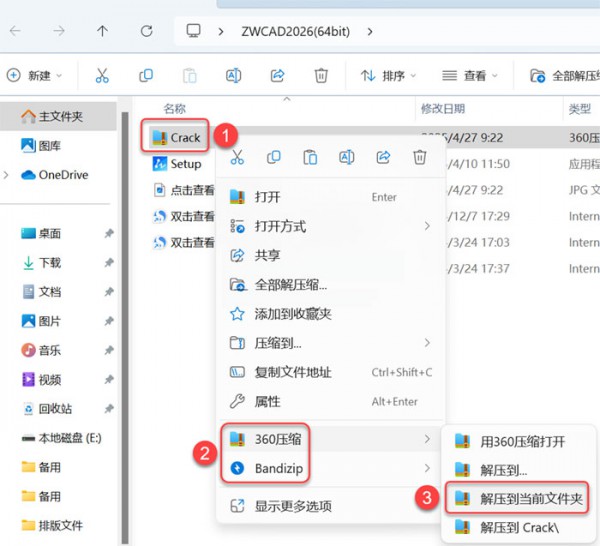Open 图片 in the sidebar
Viewport: 600px width, 546px height.
coord(41,321)
